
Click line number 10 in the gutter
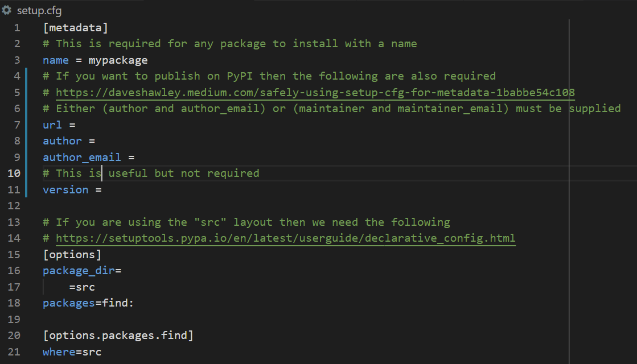point(14,173)
